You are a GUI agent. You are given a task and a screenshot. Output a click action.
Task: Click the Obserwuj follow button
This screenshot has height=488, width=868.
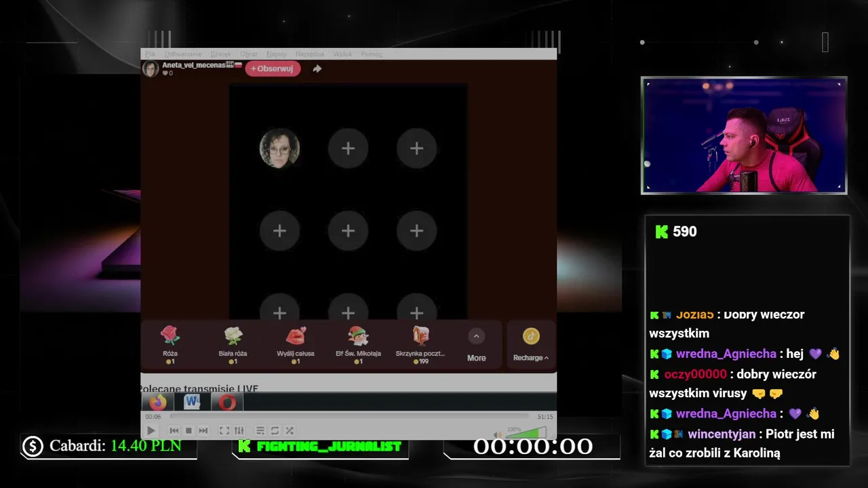coord(273,68)
